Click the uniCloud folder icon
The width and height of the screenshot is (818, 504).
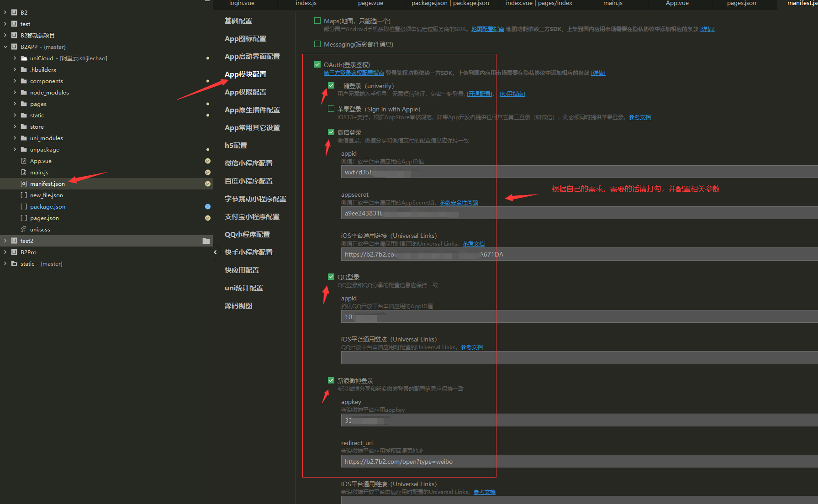pos(24,58)
